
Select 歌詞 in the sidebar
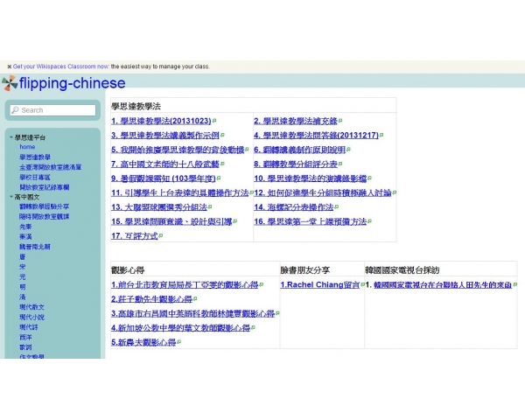(25, 347)
